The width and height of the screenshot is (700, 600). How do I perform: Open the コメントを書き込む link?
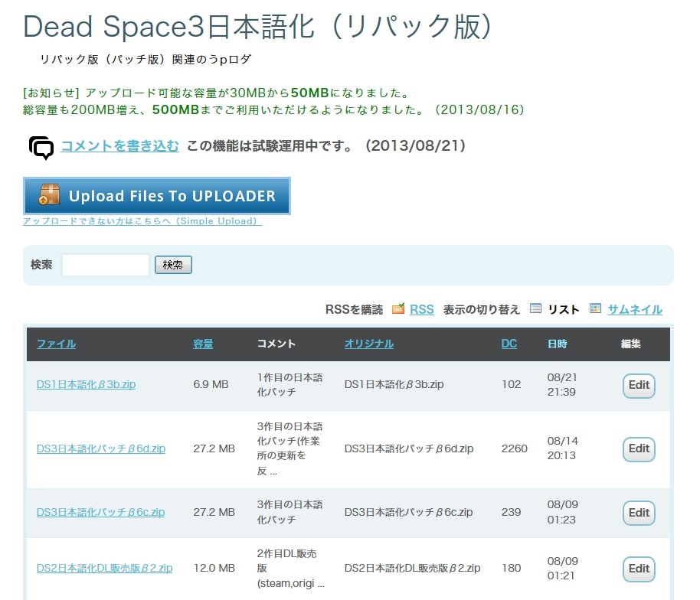119,146
